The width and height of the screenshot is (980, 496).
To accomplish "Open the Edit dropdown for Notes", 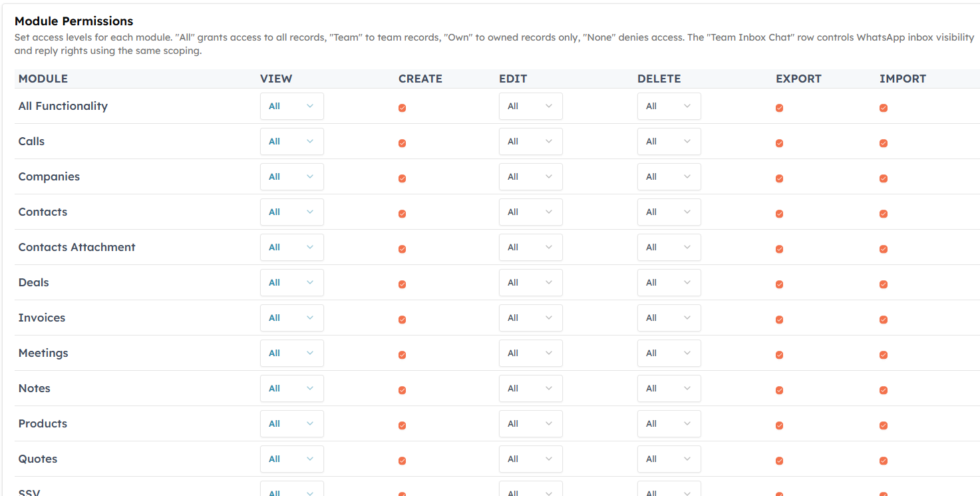I will tap(530, 388).
